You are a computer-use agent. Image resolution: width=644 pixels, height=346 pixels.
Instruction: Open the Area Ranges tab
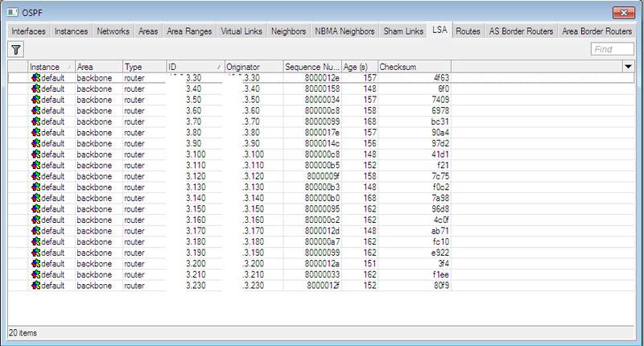(x=189, y=31)
